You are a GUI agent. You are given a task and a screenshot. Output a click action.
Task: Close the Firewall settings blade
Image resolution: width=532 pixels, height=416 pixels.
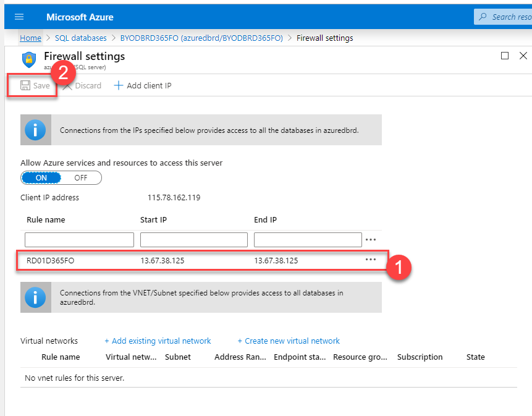(x=523, y=56)
